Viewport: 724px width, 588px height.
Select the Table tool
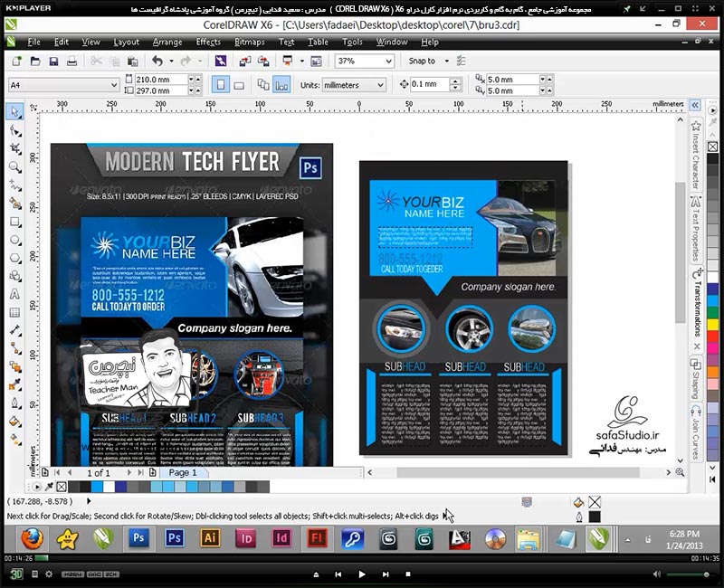point(15,312)
